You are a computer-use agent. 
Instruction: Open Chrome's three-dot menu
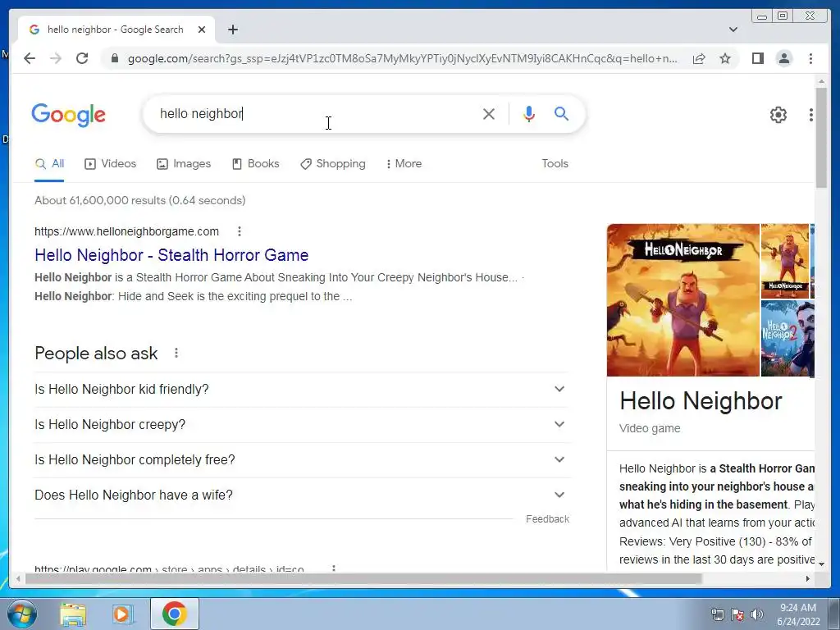(810, 58)
